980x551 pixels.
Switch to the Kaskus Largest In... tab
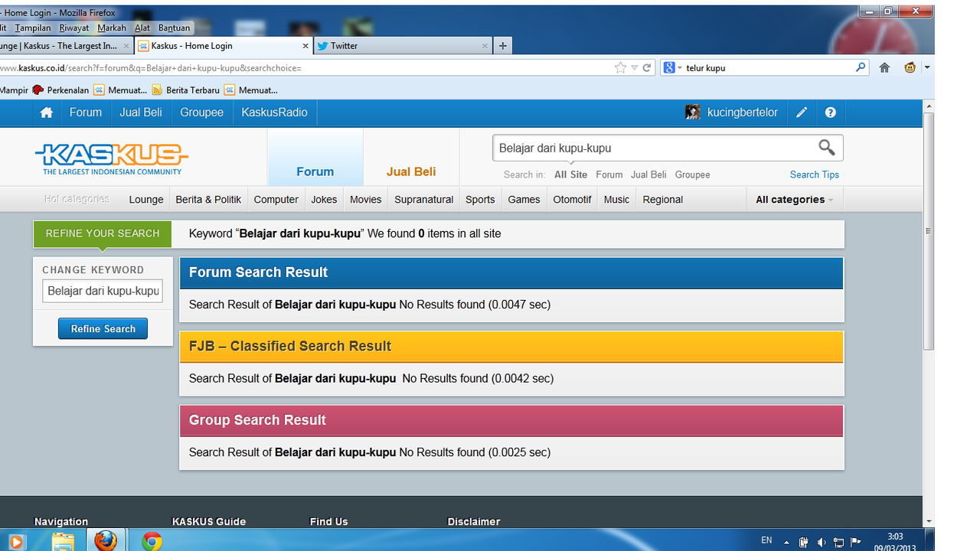[x=66, y=46]
